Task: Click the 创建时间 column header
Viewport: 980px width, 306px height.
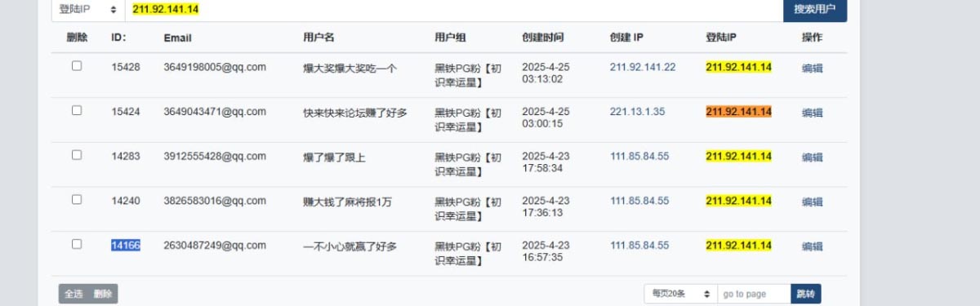Action: coord(543,38)
